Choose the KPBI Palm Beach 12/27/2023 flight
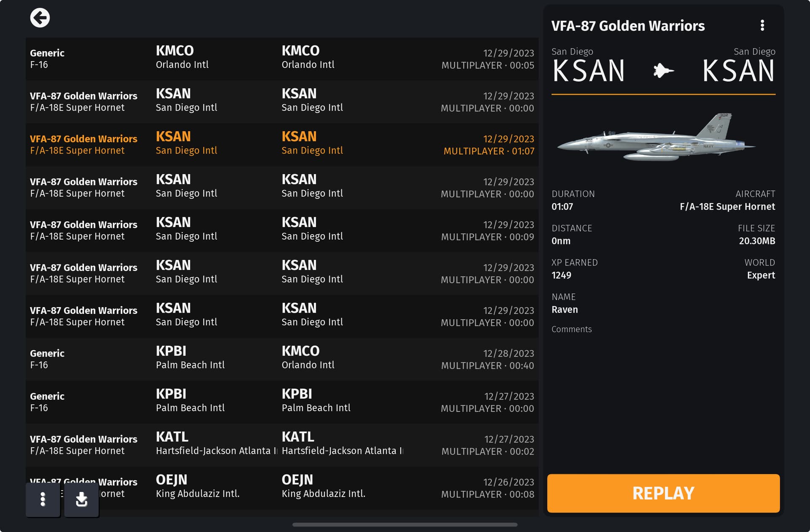This screenshot has width=810, height=532. tap(282, 402)
